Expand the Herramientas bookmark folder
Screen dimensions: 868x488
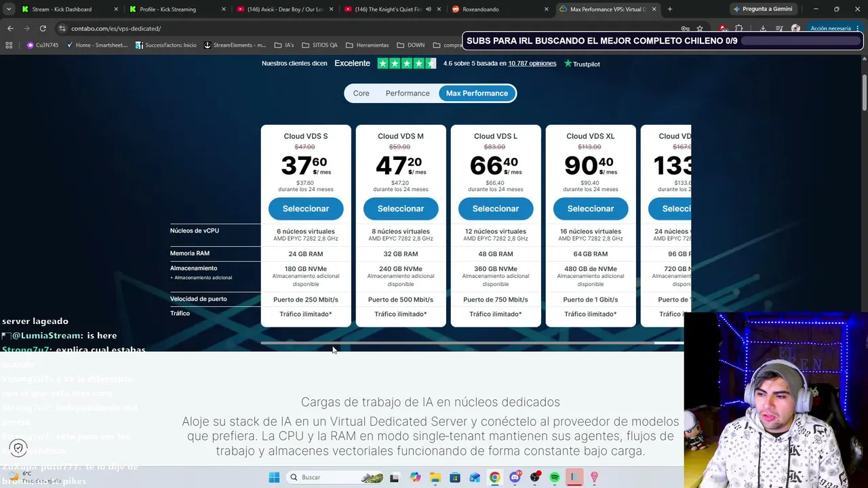pos(367,45)
